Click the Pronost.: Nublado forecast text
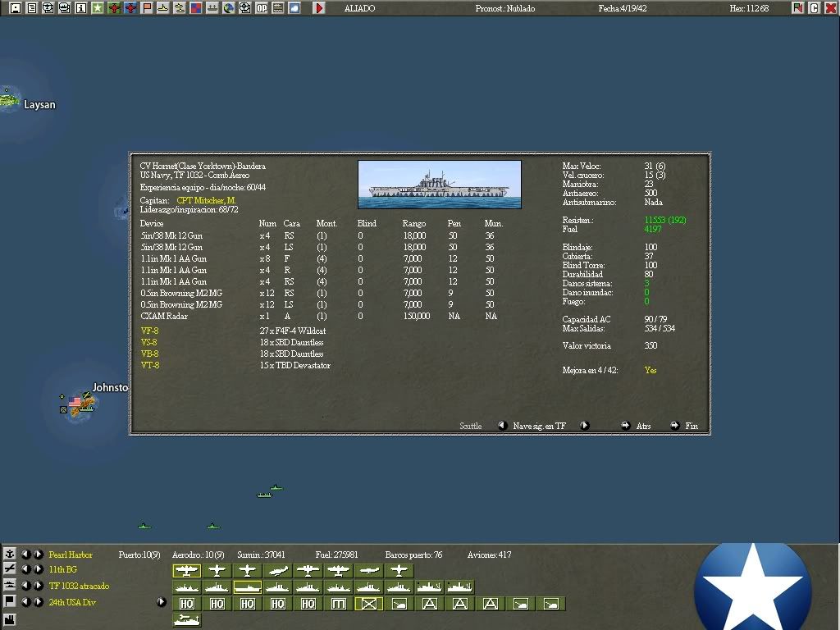This screenshot has height=630, width=840. [504, 8]
